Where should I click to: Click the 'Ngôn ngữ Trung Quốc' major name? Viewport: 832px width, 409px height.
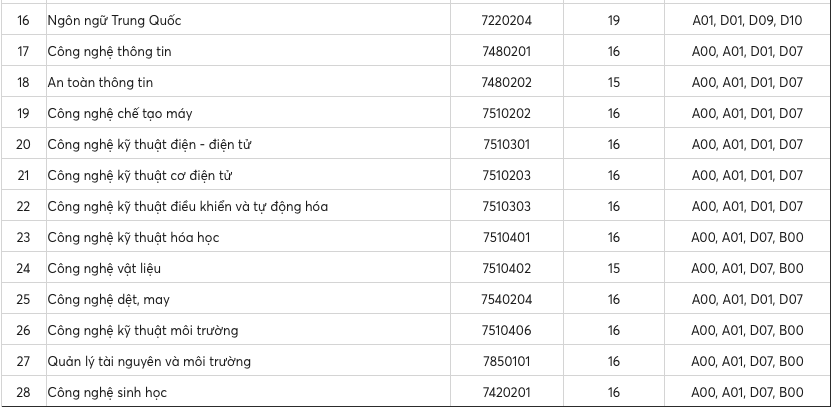coord(115,20)
